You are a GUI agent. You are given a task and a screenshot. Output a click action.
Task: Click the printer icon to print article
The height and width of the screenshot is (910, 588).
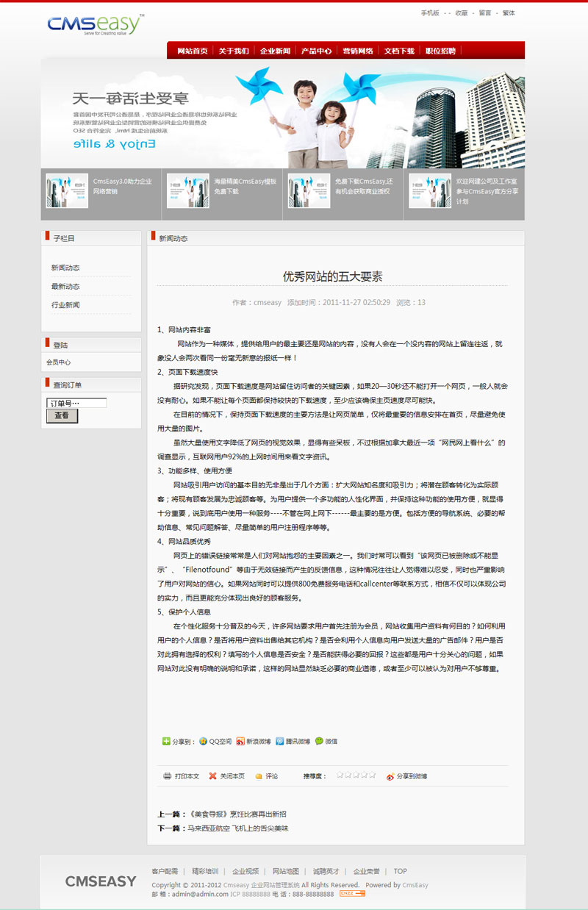(168, 775)
